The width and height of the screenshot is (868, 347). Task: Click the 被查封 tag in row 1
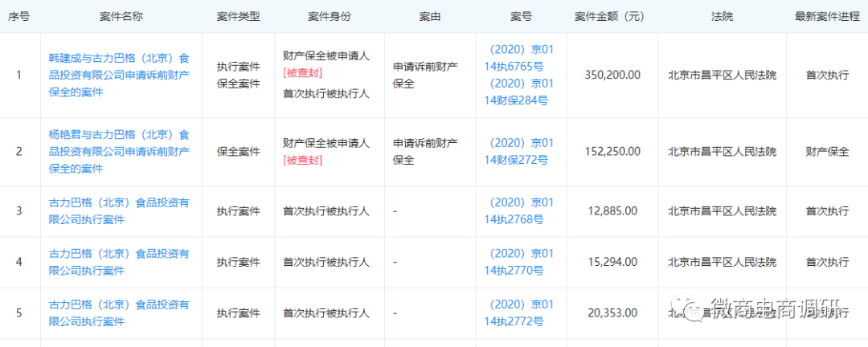point(303,74)
